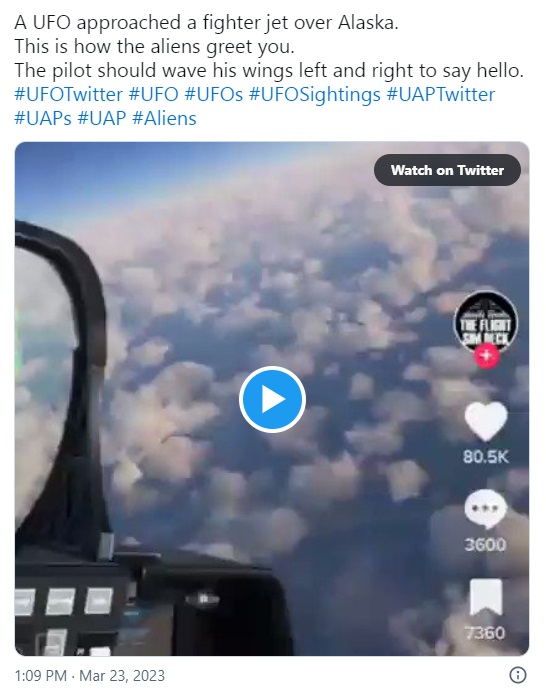Open the #UAPTwitter hashtag
The width and height of the screenshot is (546, 690).
coord(441,94)
